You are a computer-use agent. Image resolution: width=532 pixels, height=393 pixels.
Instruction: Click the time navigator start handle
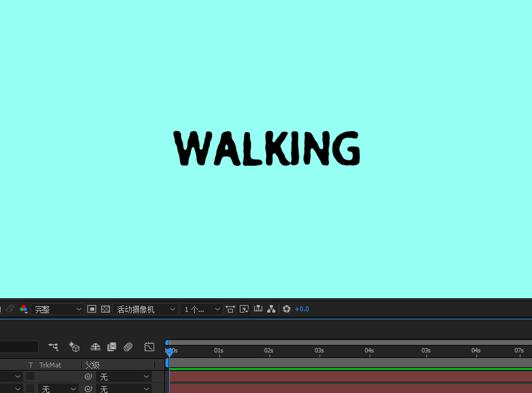point(167,343)
